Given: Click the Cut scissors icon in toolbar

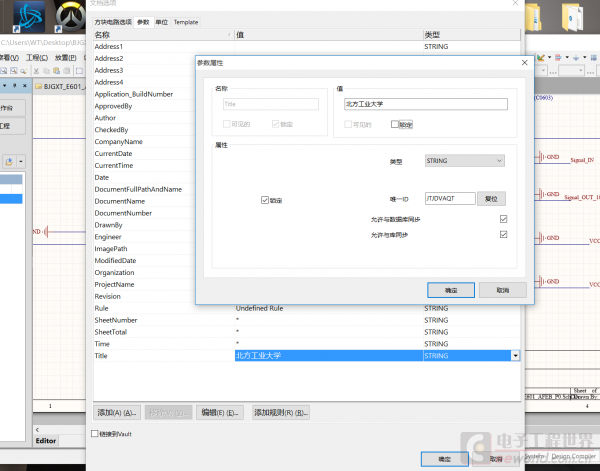Looking at the screenshot, I should coord(36,71).
